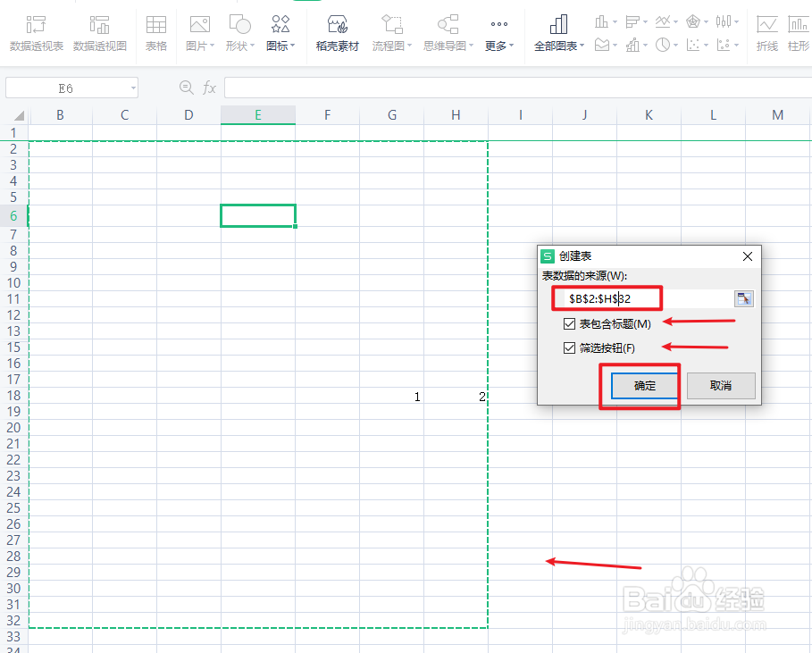The width and height of the screenshot is (812, 653).
Task: Select row 32 header
Action: (x=13, y=620)
